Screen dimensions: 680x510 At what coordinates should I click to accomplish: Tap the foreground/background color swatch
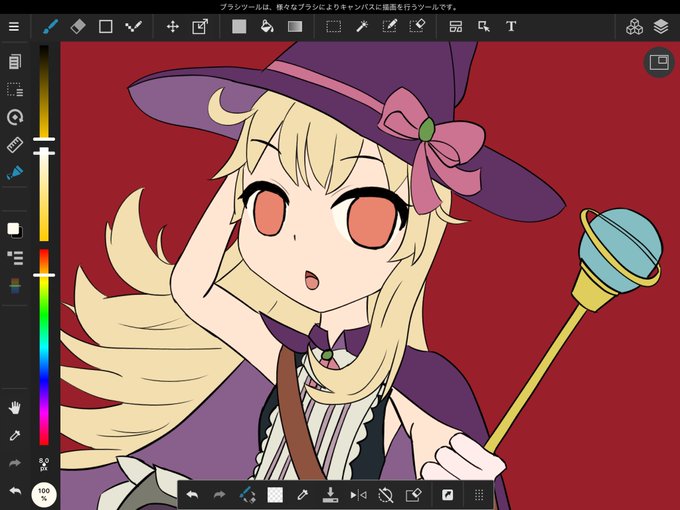tap(15, 230)
